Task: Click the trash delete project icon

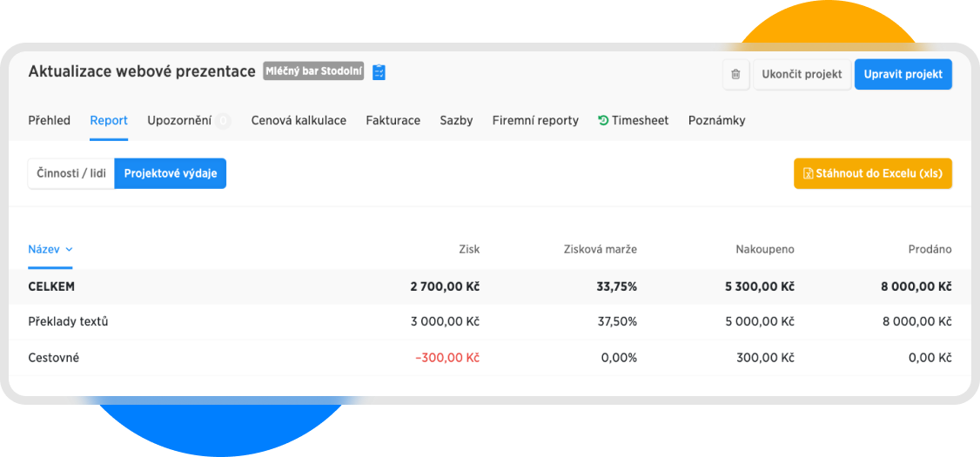Action: click(735, 75)
